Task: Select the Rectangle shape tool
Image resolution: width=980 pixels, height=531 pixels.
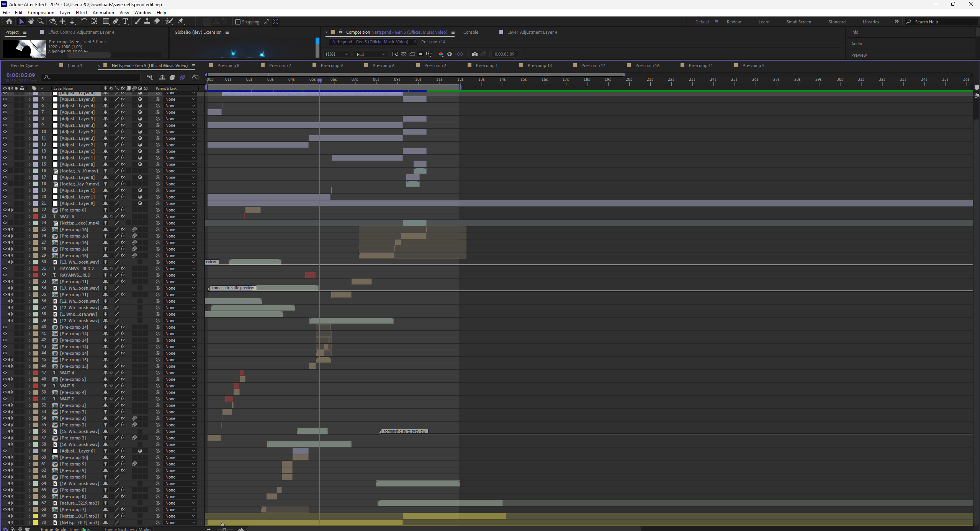Action: point(106,21)
